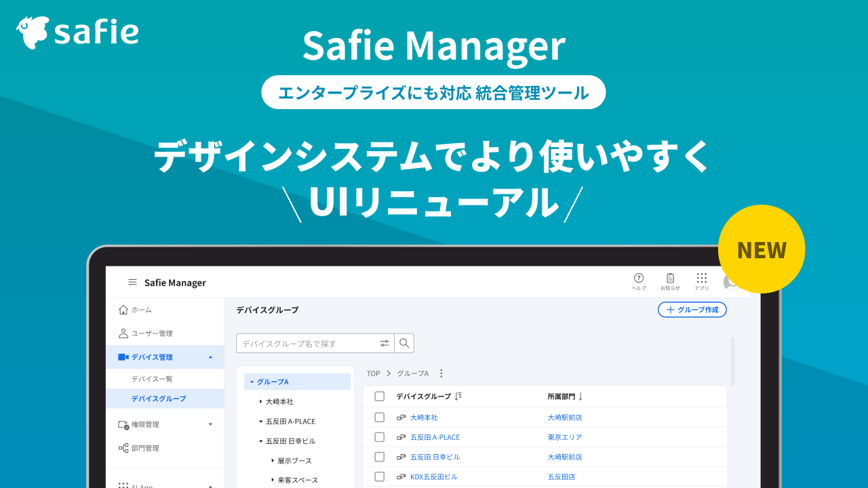The image size is (868, 488).
Task: Open the ヘルプ help icon
Action: coord(639,278)
